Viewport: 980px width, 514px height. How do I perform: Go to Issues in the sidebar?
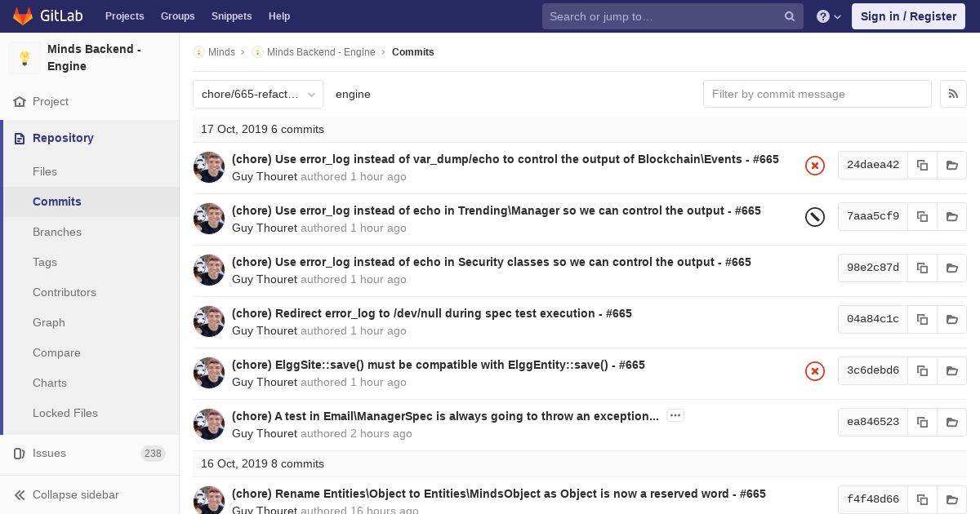[49, 453]
